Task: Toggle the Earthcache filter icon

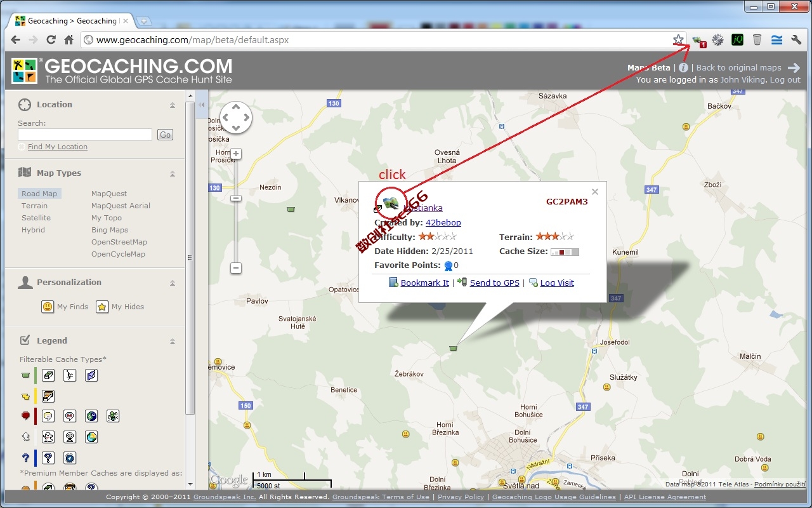Action: (x=91, y=437)
